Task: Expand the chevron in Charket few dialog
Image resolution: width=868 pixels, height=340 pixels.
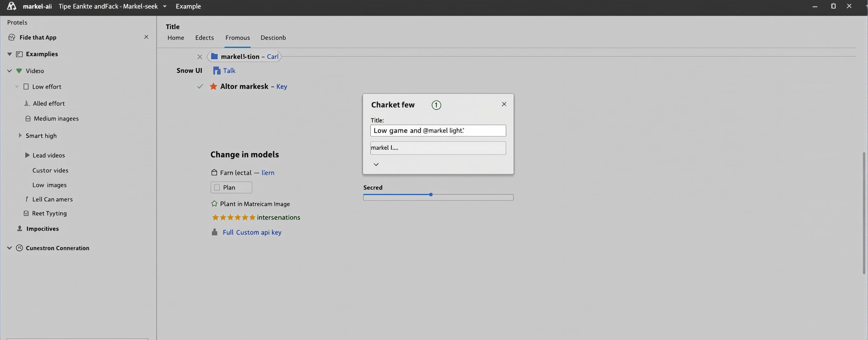Action: pos(376,164)
